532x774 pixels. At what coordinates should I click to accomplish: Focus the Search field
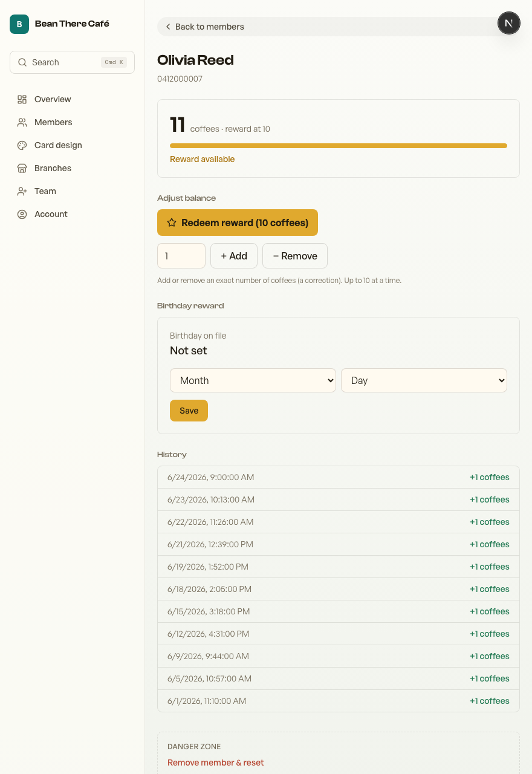pyautogui.click(x=72, y=62)
